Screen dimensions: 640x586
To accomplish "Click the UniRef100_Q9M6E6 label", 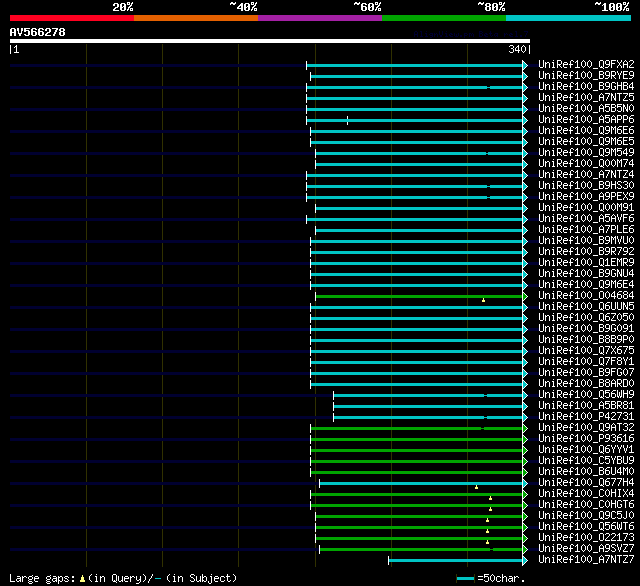I will click(586, 131).
